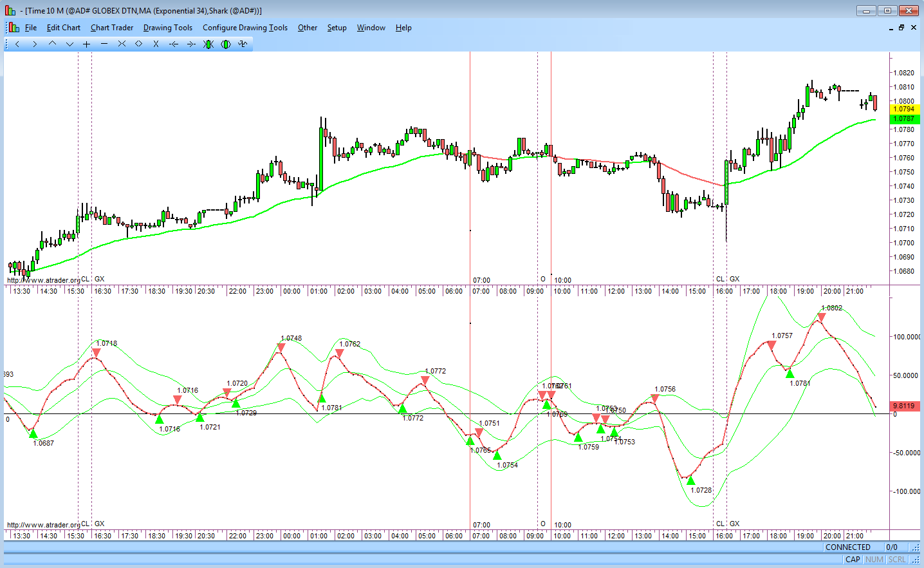Click the X toolbar icon
924x568 pixels.
pyautogui.click(x=156, y=44)
